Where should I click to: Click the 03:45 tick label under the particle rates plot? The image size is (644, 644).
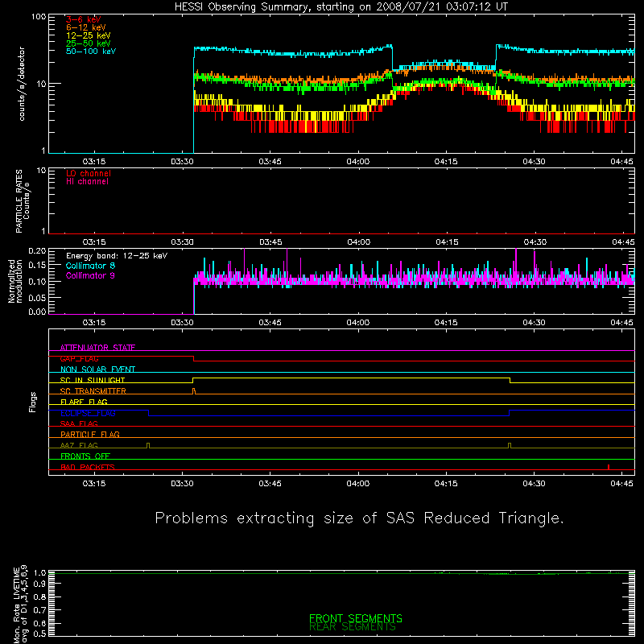(x=270, y=242)
